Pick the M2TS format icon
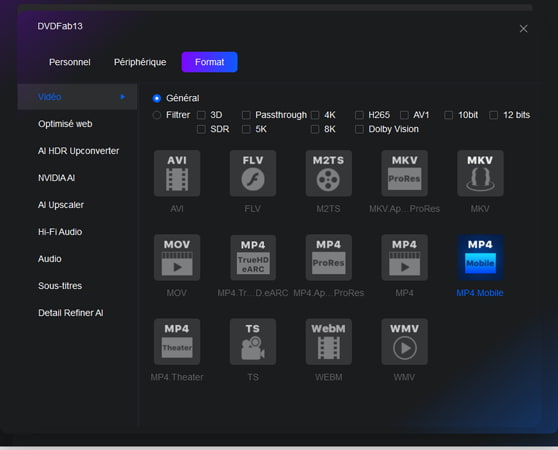The height and width of the screenshot is (450, 558). (x=328, y=173)
